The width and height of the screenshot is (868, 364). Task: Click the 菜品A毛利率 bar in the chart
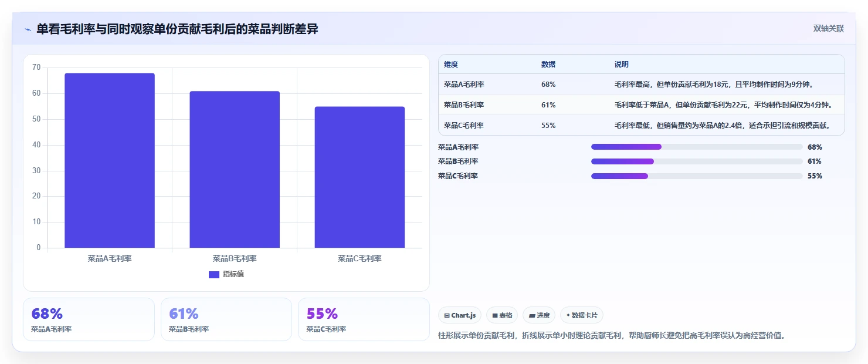click(110, 160)
